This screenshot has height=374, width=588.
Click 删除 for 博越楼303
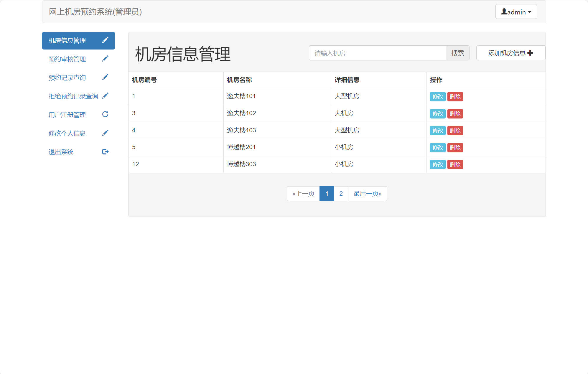[455, 164]
